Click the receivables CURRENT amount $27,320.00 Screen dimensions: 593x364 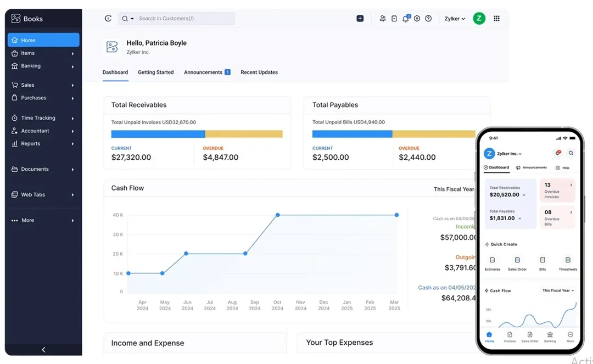[131, 157]
